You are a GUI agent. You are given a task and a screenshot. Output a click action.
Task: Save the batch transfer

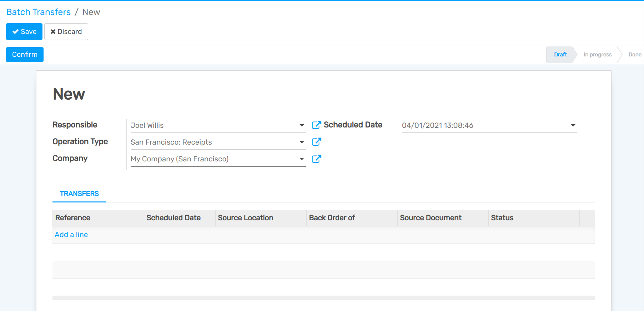(x=24, y=31)
